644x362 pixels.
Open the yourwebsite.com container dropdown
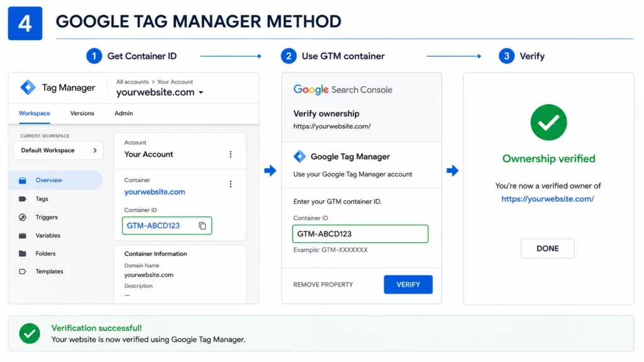pyautogui.click(x=160, y=92)
